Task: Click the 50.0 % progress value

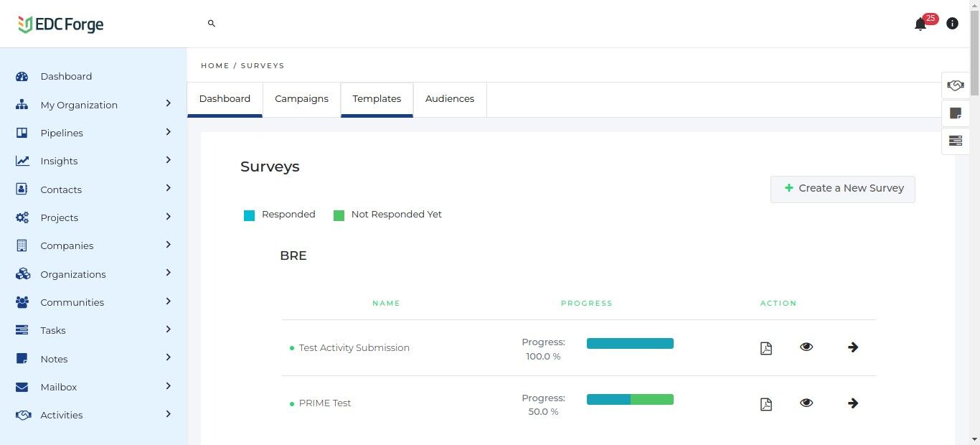Action: tap(543, 412)
